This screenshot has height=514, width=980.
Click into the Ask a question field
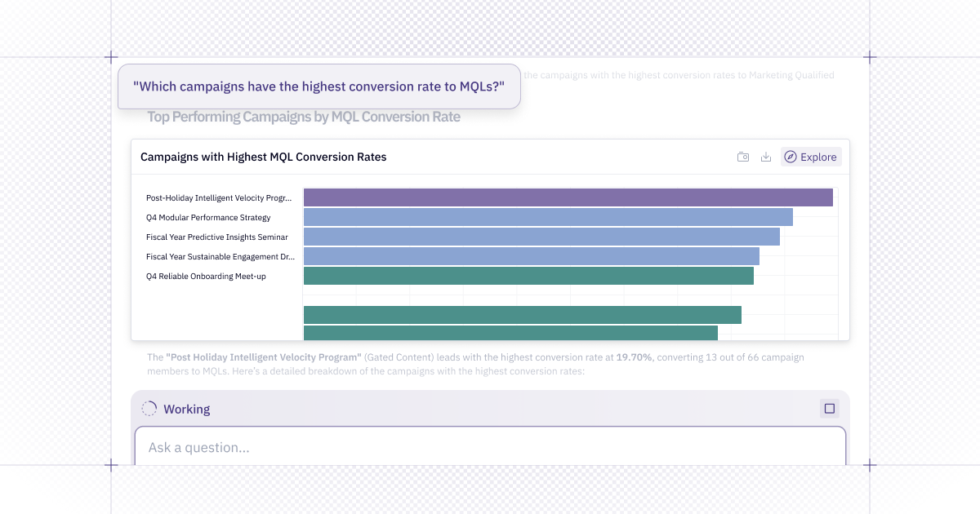pos(490,447)
